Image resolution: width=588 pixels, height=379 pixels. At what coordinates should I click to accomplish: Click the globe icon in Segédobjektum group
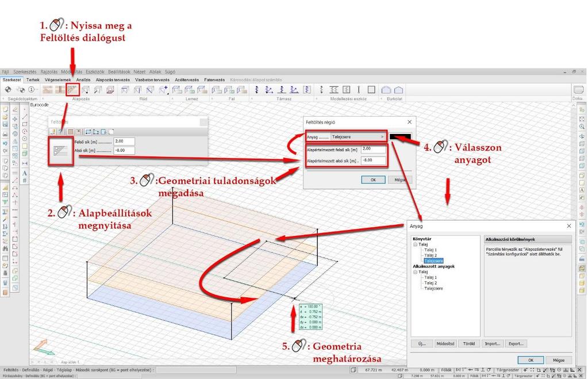8,90
